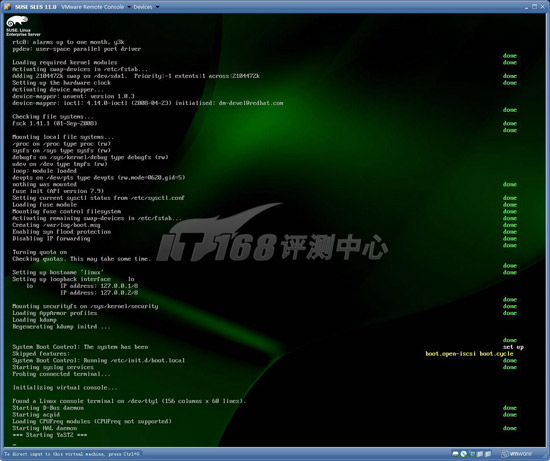This screenshot has width=550, height=461.
Task: Click the "Checking file systems..." line
Action: (x=53, y=116)
